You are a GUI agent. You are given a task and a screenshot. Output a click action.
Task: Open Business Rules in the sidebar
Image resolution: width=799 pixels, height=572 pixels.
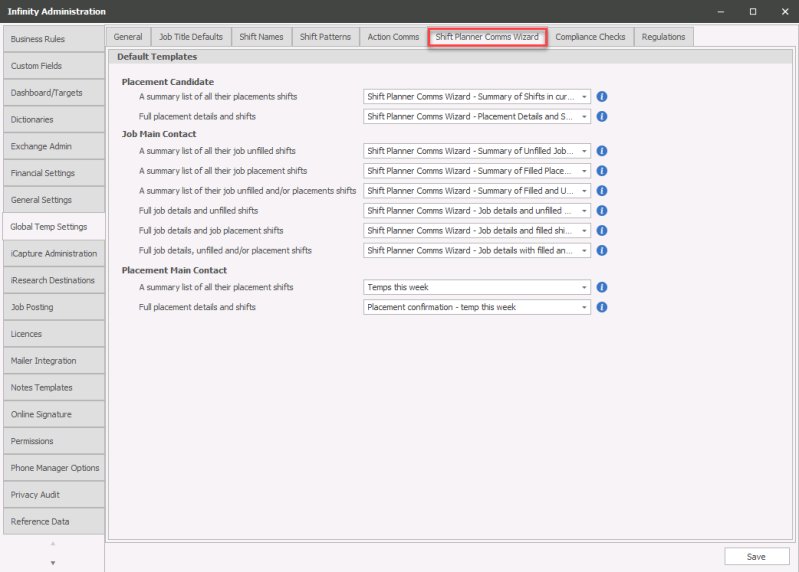[53, 39]
